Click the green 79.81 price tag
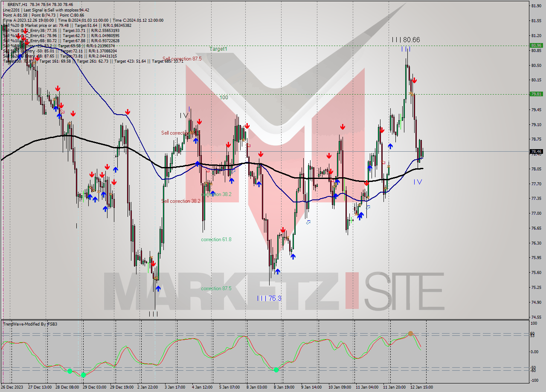Viewport: 546px width, 392px height. tap(536, 94)
